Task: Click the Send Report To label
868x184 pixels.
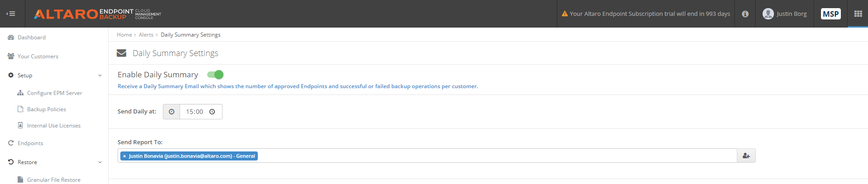Action: click(x=140, y=142)
